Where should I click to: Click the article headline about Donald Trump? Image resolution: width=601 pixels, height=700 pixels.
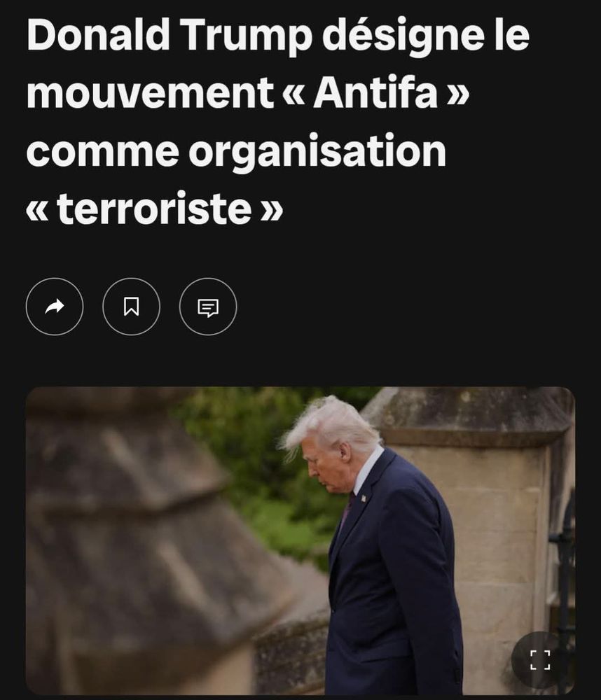(x=278, y=122)
